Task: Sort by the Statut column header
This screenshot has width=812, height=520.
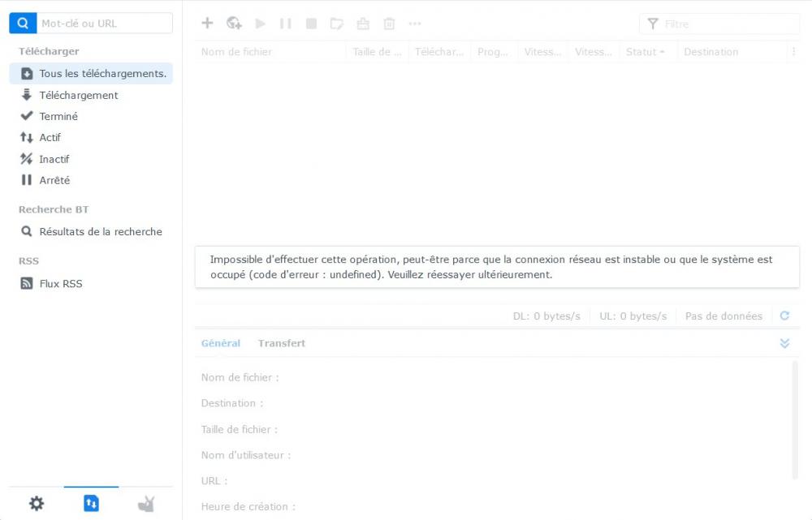Action: [645, 52]
